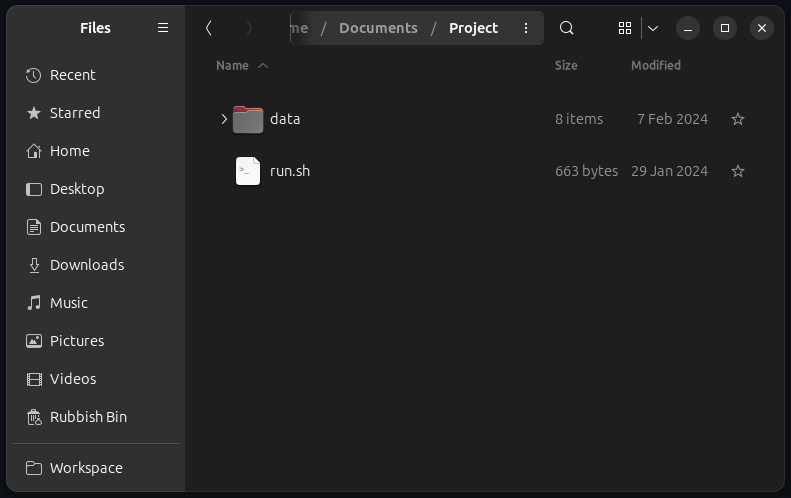
Task: Click the data folder icon
Action: 247,119
